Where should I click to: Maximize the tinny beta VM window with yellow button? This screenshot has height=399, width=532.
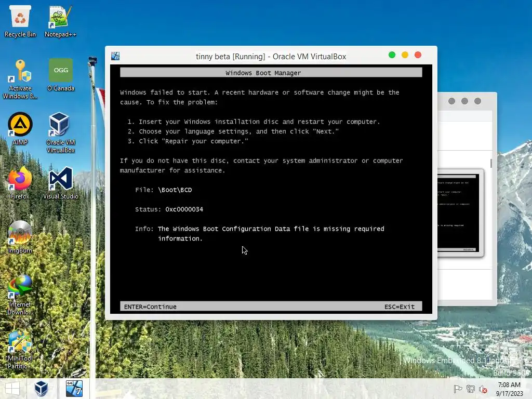coord(405,55)
